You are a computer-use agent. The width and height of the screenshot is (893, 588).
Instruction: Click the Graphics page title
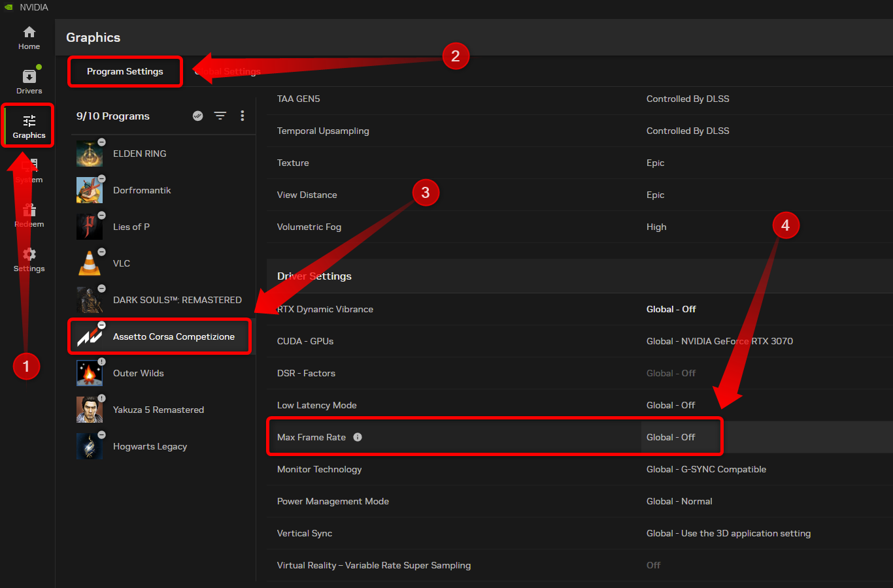coord(93,37)
